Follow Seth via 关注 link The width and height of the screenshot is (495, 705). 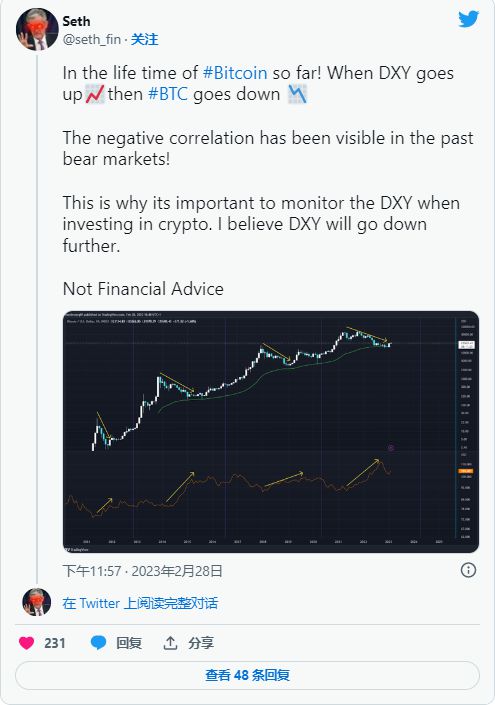(144, 40)
